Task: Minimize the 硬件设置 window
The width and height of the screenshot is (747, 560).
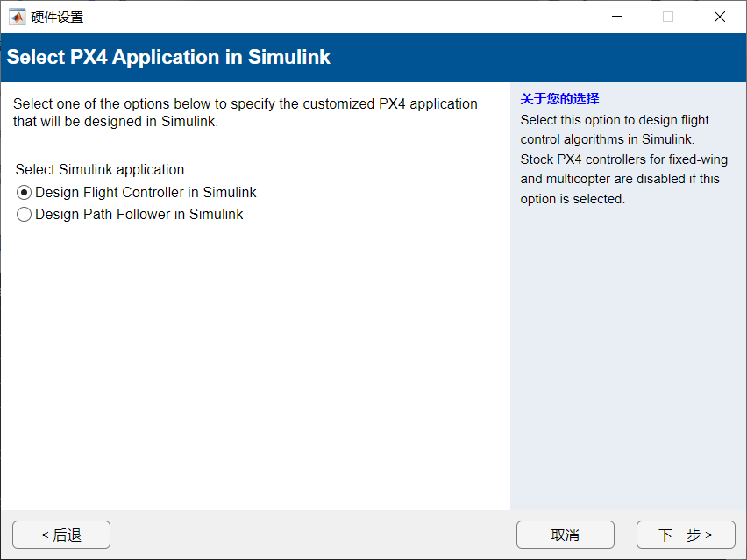Action: tap(616, 17)
